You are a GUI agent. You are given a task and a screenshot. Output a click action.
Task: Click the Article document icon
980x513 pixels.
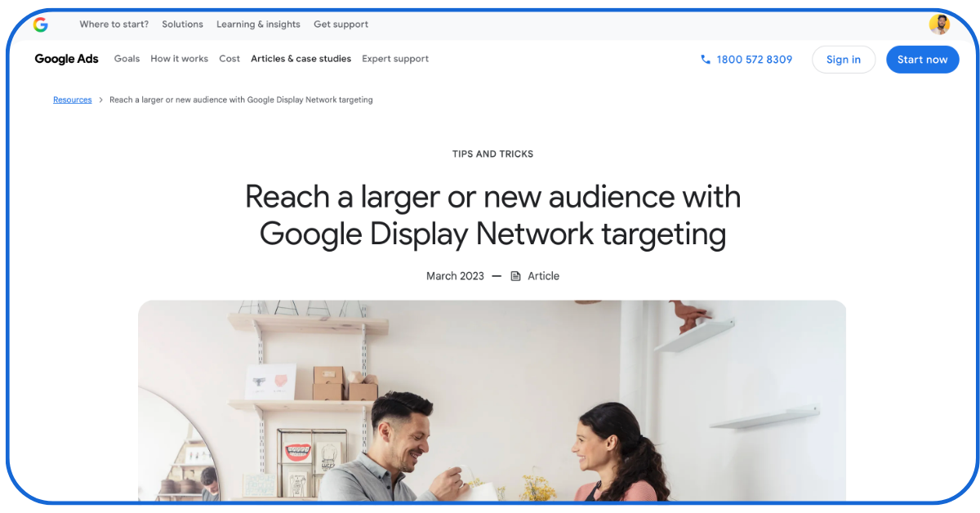pos(515,276)
